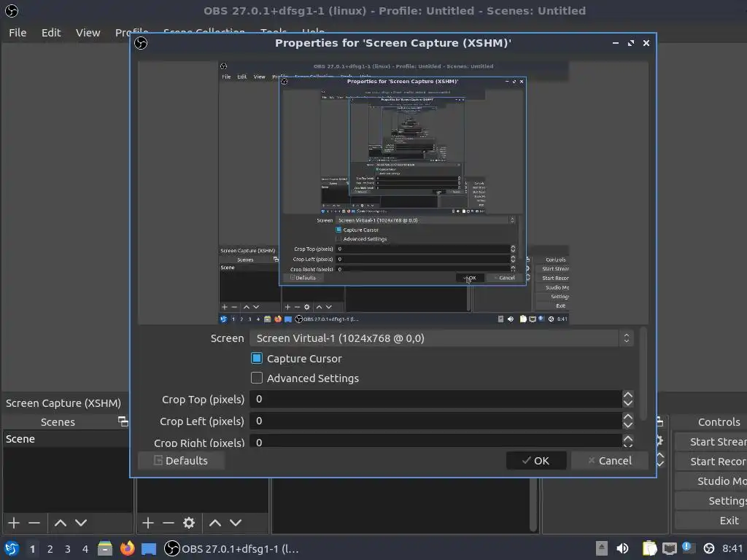
Task: Remove the selected source with the minus icon
Action: pos(169,523)
